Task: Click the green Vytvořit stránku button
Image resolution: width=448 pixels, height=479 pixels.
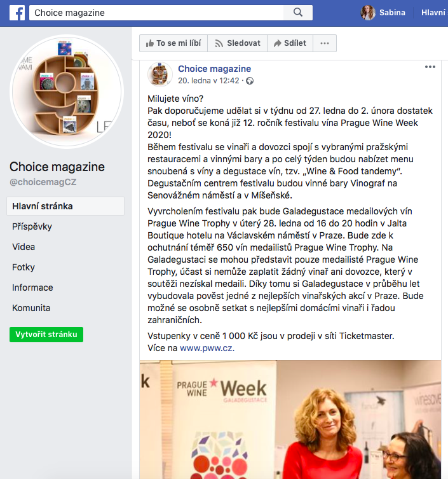Action: click(46, 335)
